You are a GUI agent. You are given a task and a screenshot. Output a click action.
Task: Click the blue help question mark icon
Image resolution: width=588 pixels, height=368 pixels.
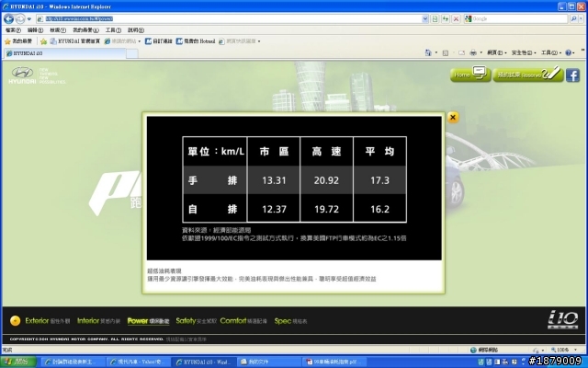click(x=568, y=53)
